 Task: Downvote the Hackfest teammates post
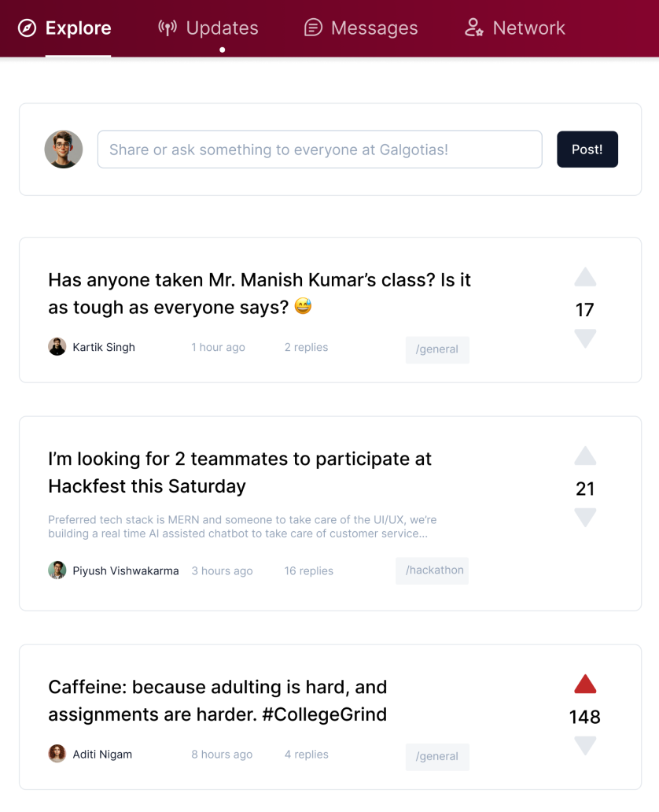click(x=585, y=517)
